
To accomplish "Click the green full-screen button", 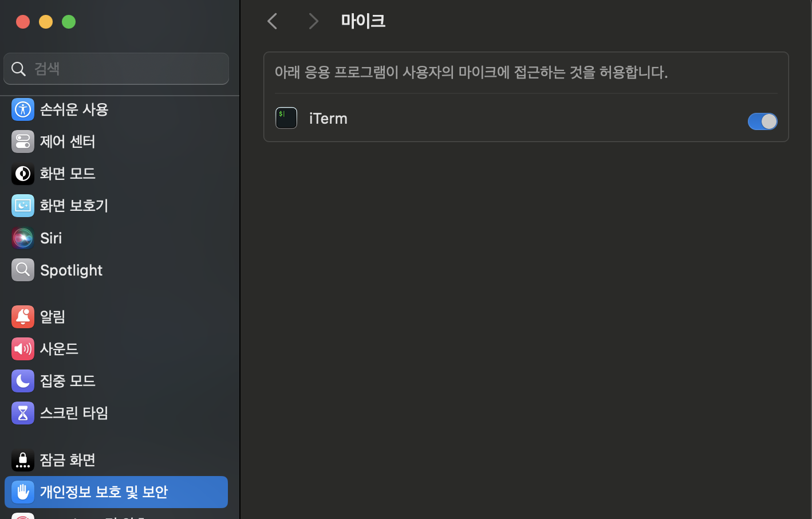I will click(x=69, y=22).
